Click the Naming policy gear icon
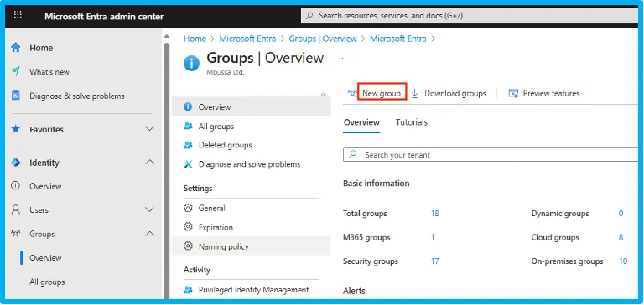The image size is (644, 305). pos(188,246)
